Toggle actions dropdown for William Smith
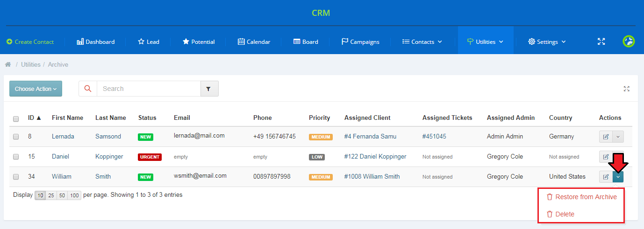This screenshot has width=644, height=229. pyautogui.click(x=618, y=177)
